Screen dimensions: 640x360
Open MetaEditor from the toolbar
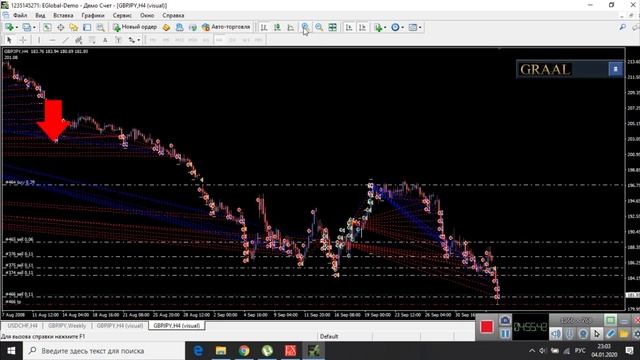pyautogui.click(x=166, y=27)
